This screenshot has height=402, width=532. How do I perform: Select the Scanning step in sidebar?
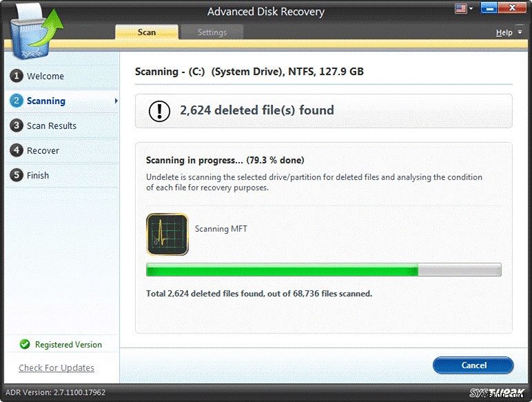pyautogui.click(x=62, y=101)
